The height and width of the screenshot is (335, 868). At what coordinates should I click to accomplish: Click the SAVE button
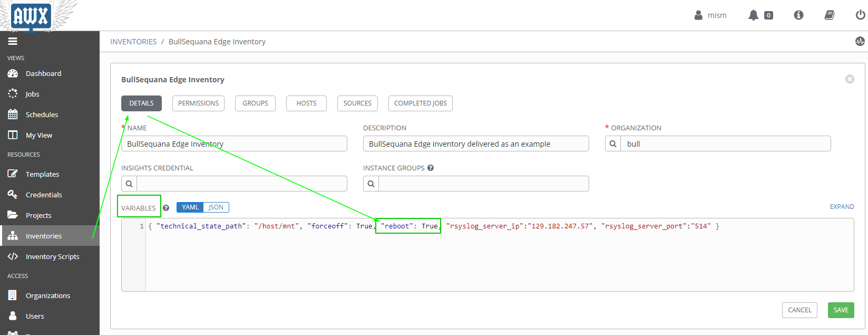click(841, 310)
